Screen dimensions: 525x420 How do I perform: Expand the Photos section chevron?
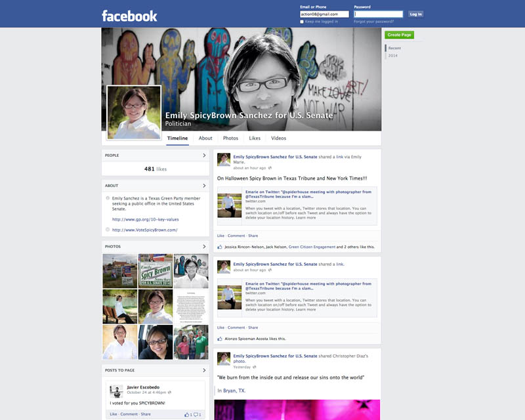point(204,247)
